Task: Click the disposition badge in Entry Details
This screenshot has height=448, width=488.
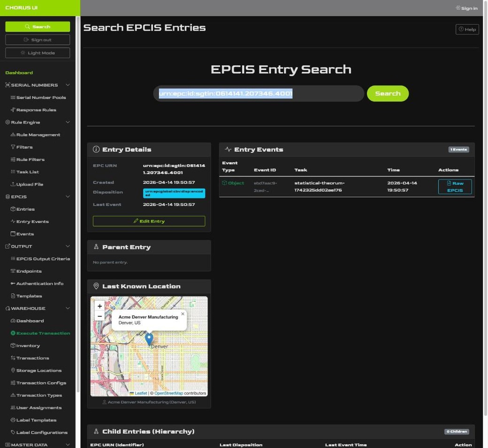Action: tap(174, 193)
